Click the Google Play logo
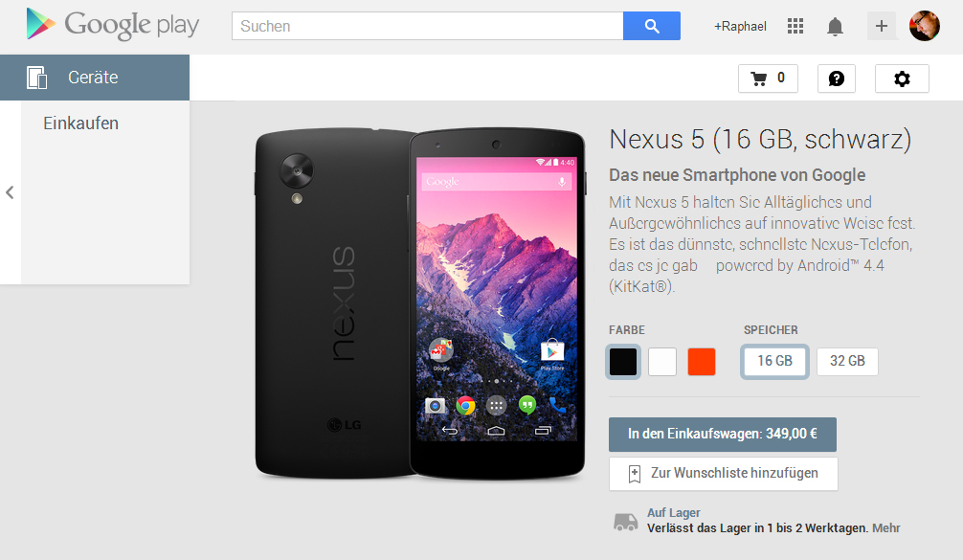The width and height of the screenshot is (963, 560). pyautogui.click(x=113, y=25)
